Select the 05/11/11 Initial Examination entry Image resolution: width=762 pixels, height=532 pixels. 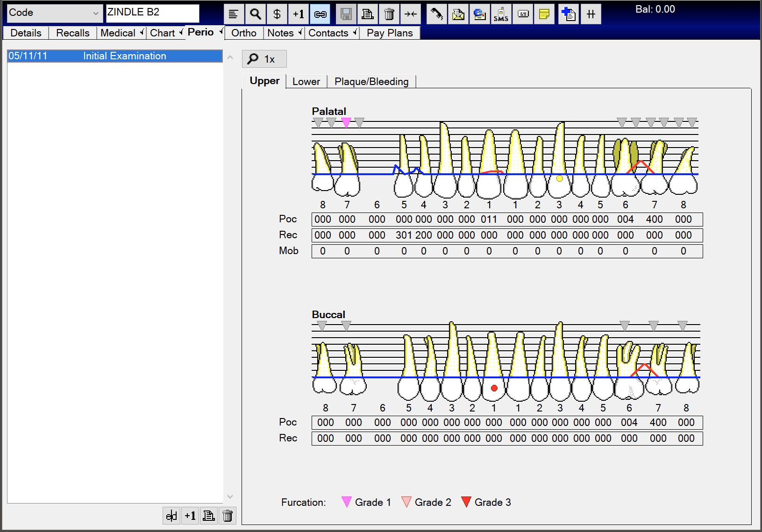point(114,56)
